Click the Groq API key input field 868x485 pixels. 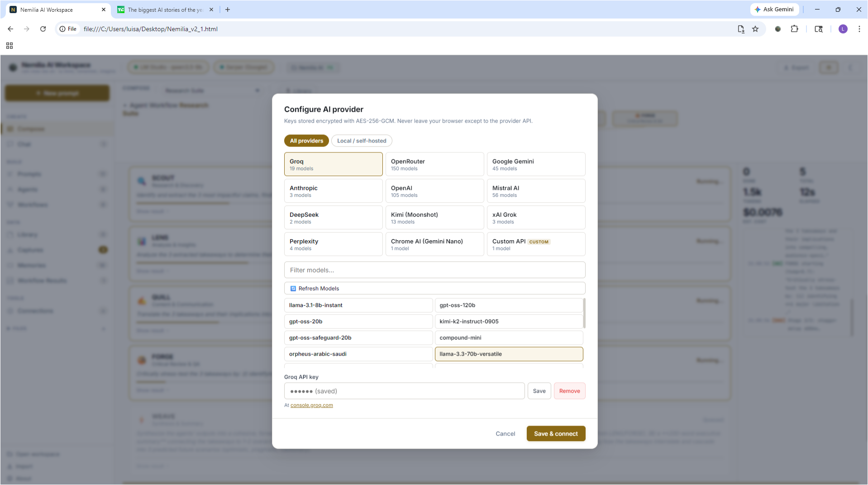tap(404, 390)
